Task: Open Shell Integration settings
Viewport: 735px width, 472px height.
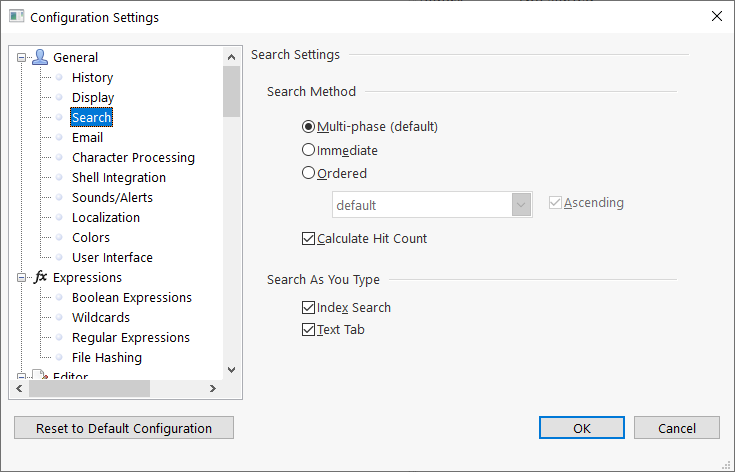Action: [x=119, y=178]
